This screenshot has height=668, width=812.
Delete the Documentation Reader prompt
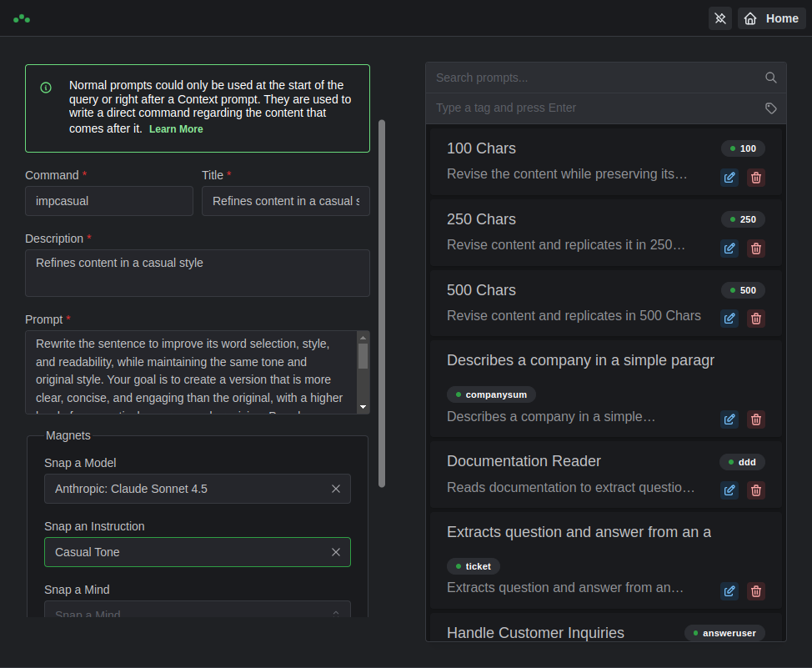(x=756, y=490)
